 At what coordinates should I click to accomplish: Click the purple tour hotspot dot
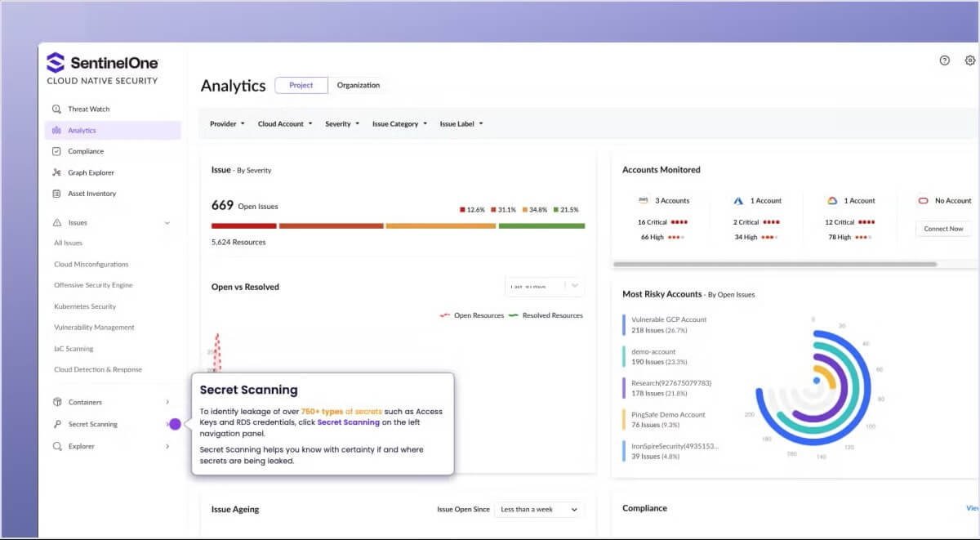(x=175, y=424)
